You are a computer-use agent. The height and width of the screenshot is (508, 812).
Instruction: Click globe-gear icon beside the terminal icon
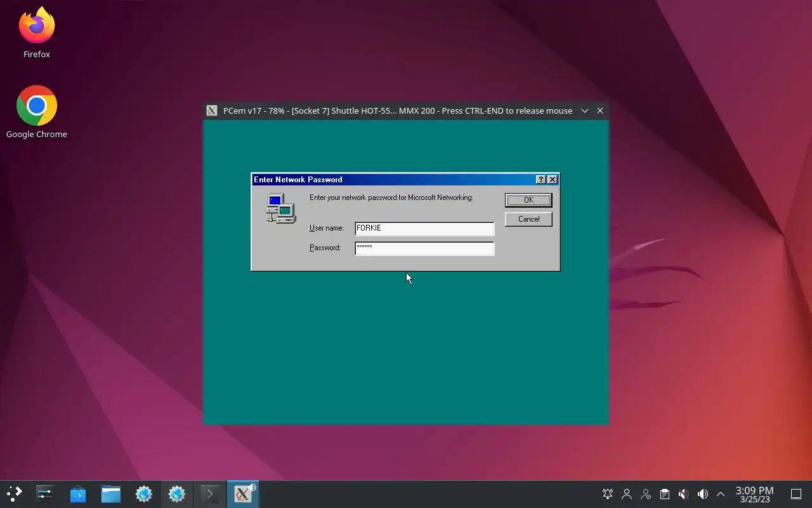[177, 494]
